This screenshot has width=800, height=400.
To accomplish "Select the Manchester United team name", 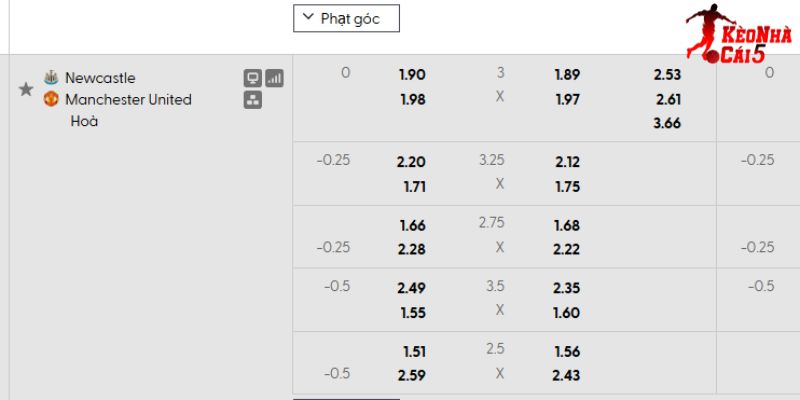I will click(128, 99).
